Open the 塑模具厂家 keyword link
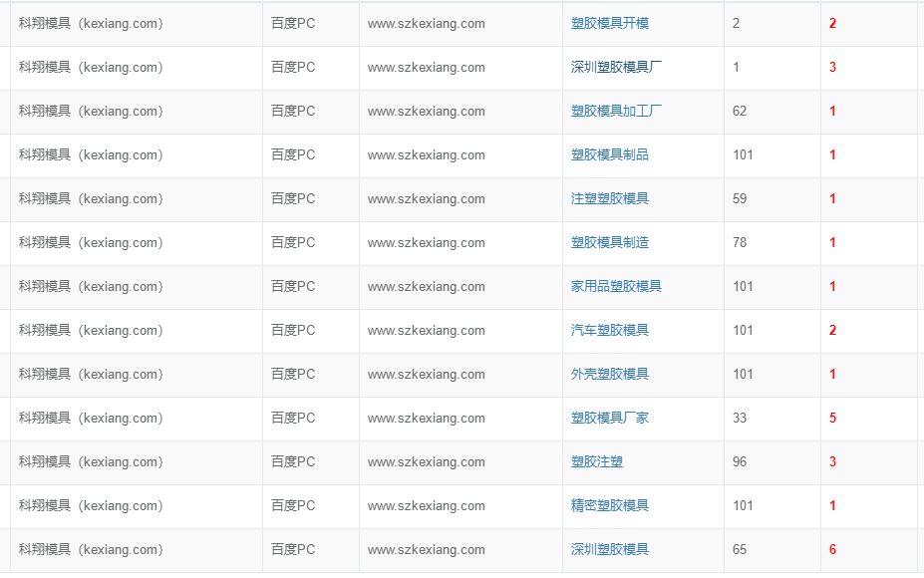Viewport: 924px width, 578px height. click(x=610, y=418)
